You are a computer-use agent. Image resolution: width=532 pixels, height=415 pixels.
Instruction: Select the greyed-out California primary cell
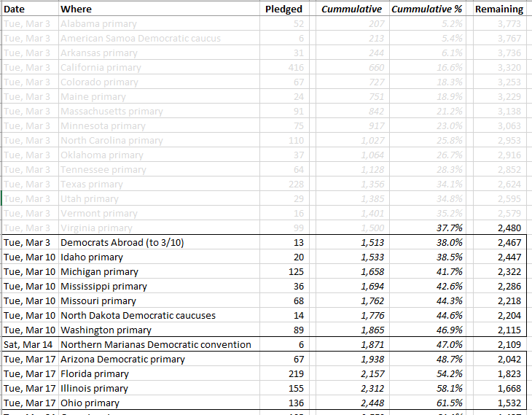pyautogui.click(x=101, y=67)
